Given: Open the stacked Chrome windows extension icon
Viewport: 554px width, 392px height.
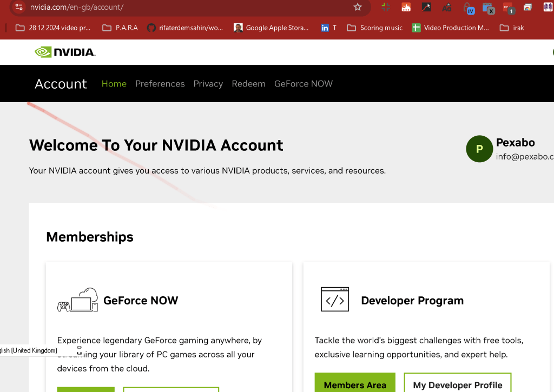Looking at the screenshot, I should 528,6.
